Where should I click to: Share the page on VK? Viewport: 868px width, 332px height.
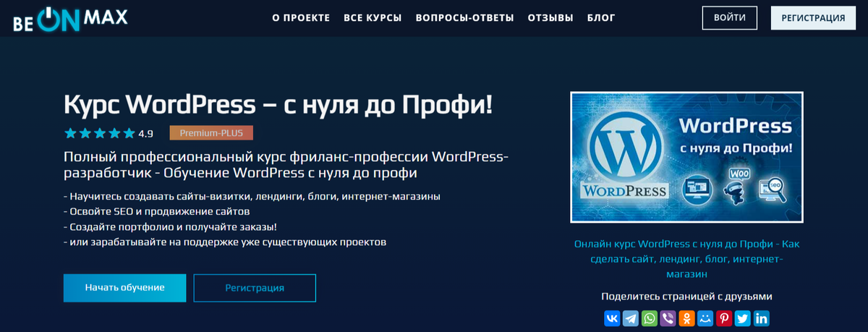(x=612, y=318)
